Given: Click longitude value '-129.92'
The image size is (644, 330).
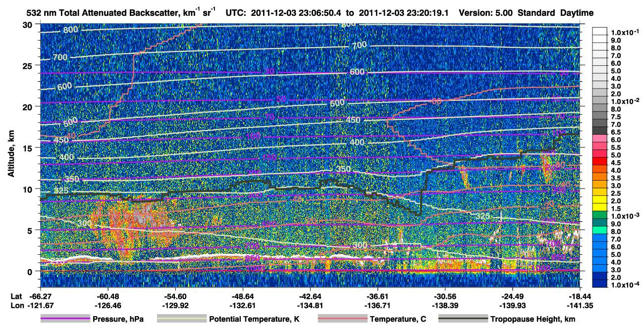Looking at the screenshot, I should 175,305.
